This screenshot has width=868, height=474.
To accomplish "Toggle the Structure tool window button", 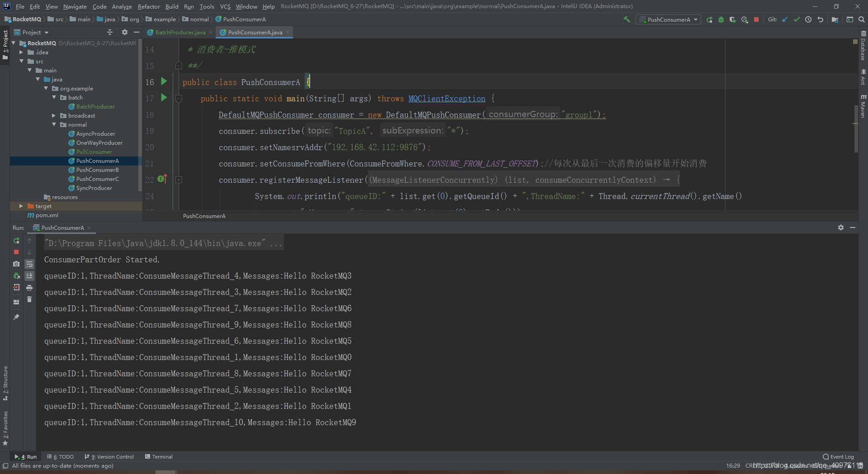I will [x=5, y=384].
